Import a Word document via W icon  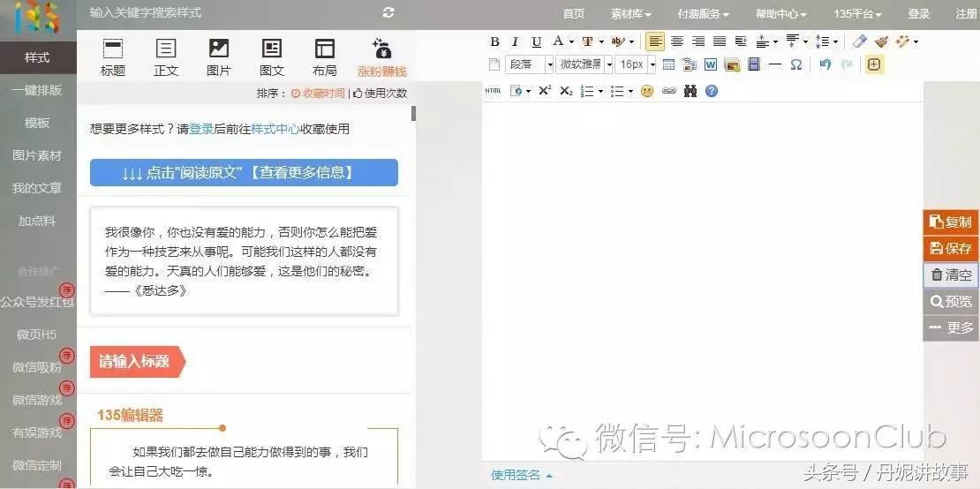[x=711, y=64]
